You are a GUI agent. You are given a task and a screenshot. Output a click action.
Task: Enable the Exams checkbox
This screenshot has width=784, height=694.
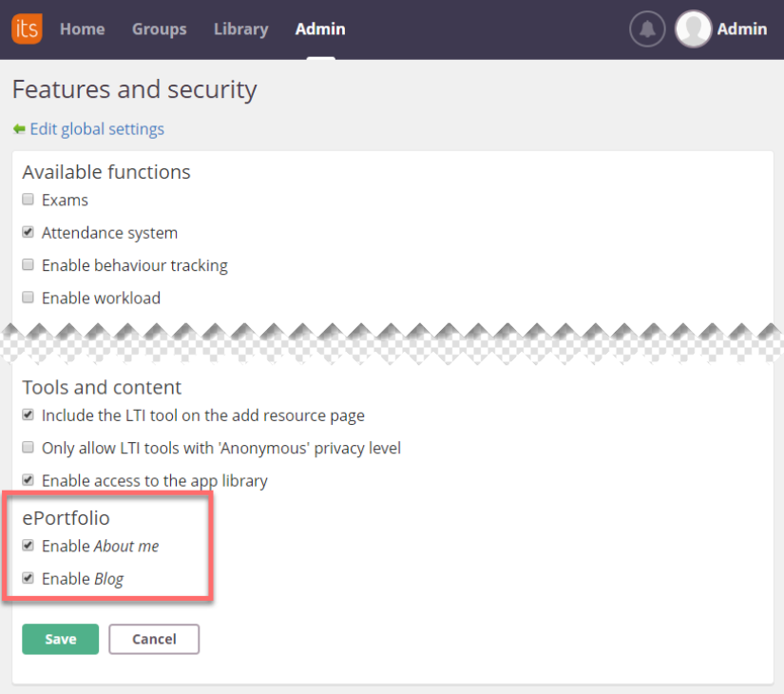pyautogui.click(x=29, y=200)
